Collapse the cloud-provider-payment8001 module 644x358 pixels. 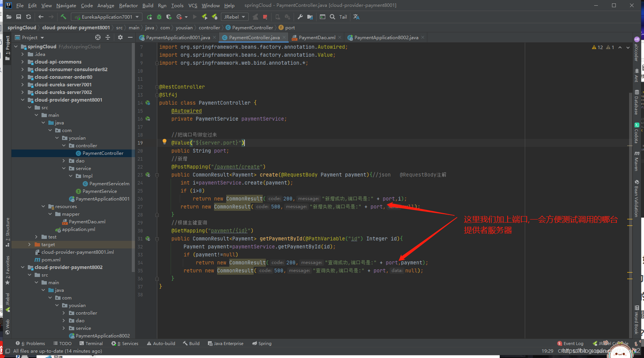click(x=22, y=100)
